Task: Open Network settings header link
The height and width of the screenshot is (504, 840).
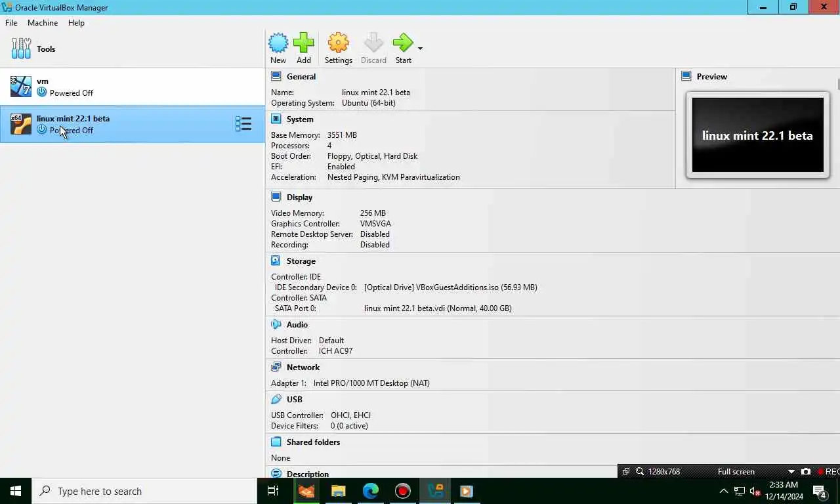Action: coord(303,367)
